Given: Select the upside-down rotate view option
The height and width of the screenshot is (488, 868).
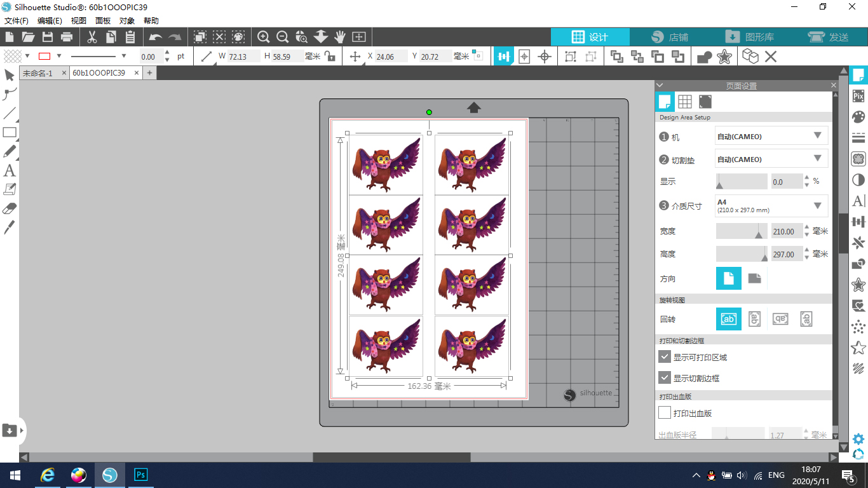Looking at the screenshot, I should [780, 319].
